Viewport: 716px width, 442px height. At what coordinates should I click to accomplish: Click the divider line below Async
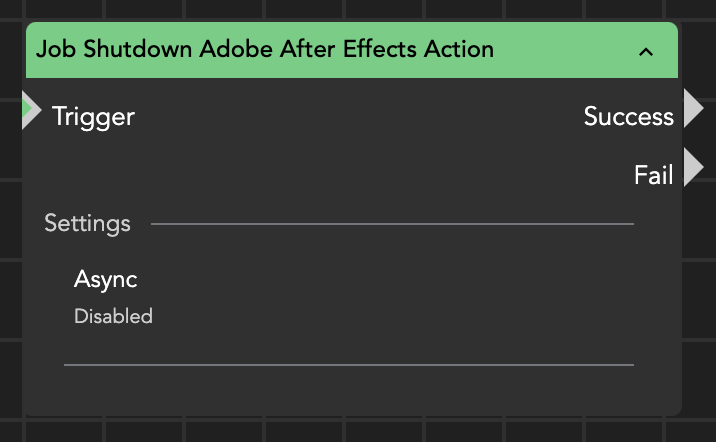348,365
